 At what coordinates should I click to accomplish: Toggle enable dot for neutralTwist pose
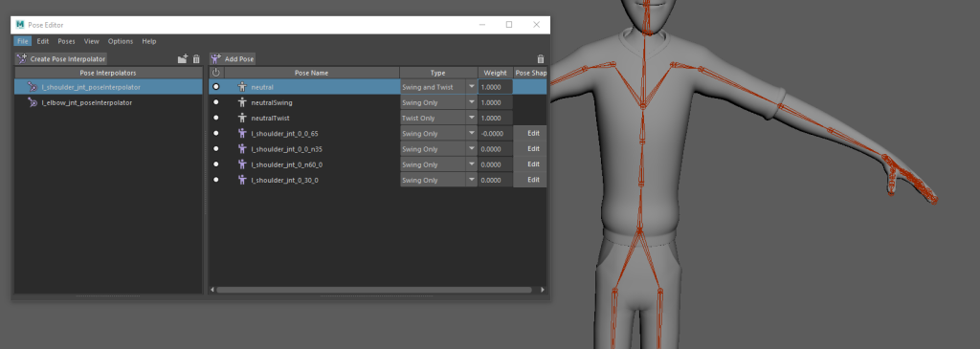(x=216, y=118)
